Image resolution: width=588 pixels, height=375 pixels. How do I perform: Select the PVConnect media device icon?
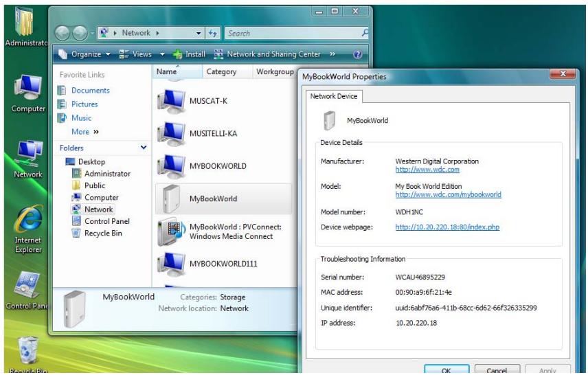pyautogui.click(x=171, y=231)
